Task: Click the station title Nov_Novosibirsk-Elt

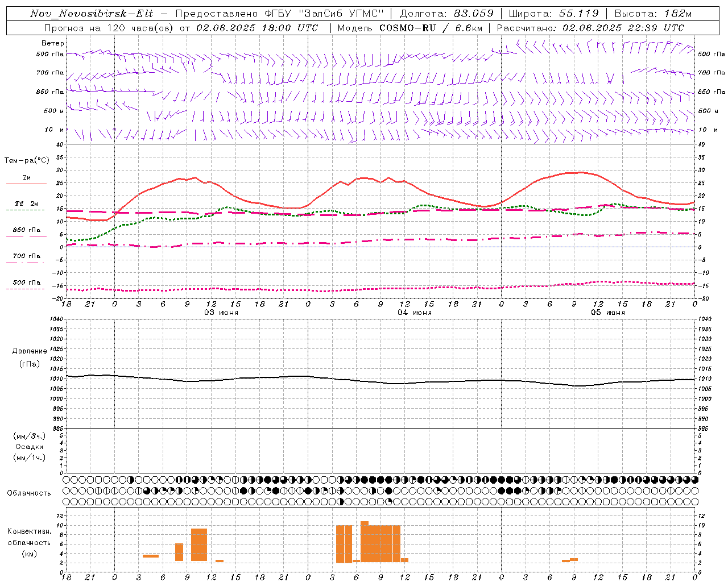Action: (92, 14)
